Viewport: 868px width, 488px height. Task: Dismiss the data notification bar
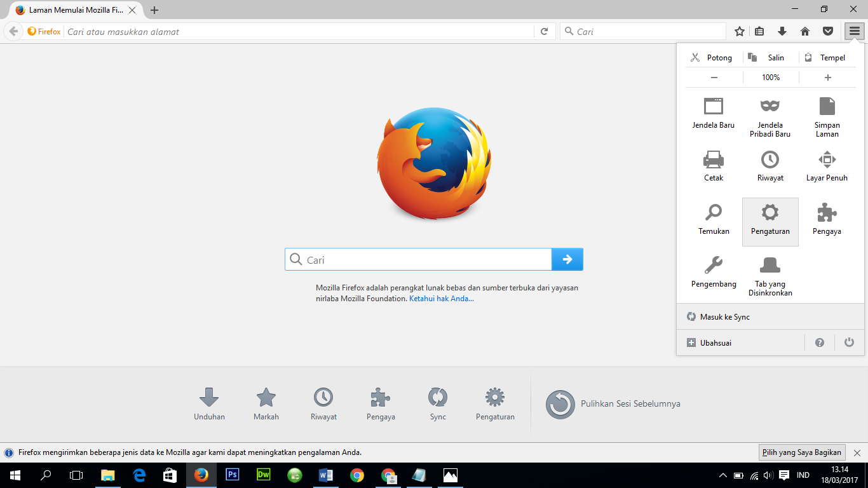click(857, 452)
